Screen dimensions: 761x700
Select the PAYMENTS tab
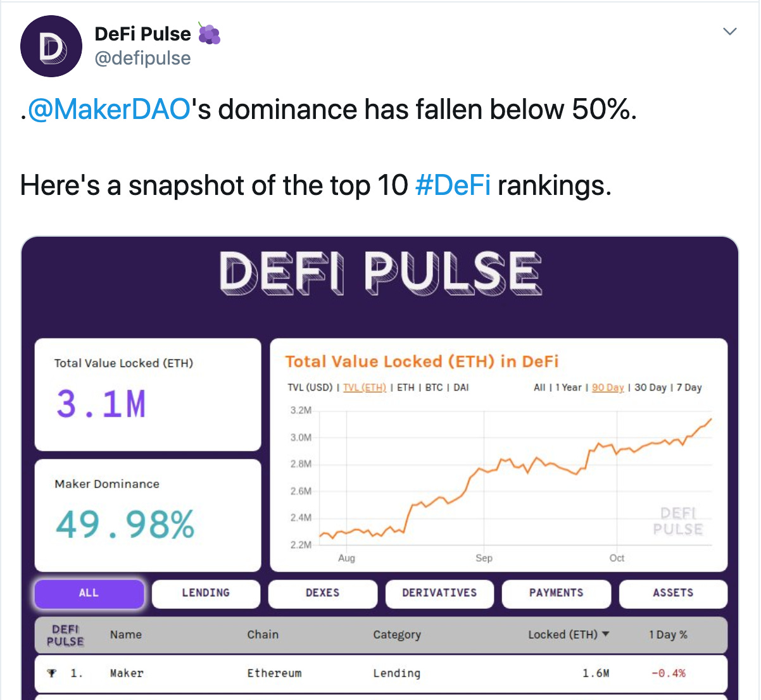556,593
